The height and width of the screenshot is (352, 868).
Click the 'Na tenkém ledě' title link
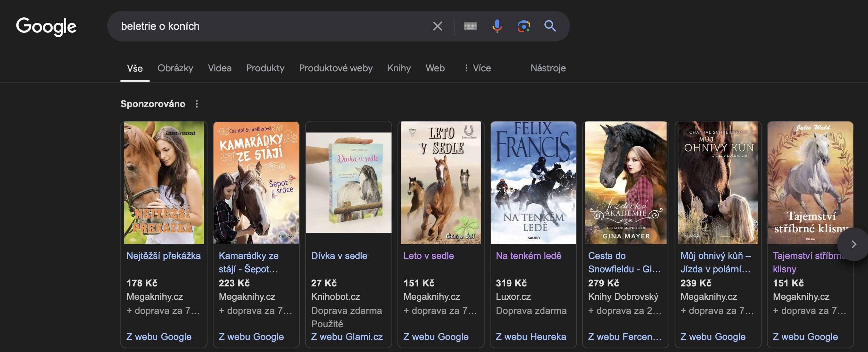tap(528, 256)
